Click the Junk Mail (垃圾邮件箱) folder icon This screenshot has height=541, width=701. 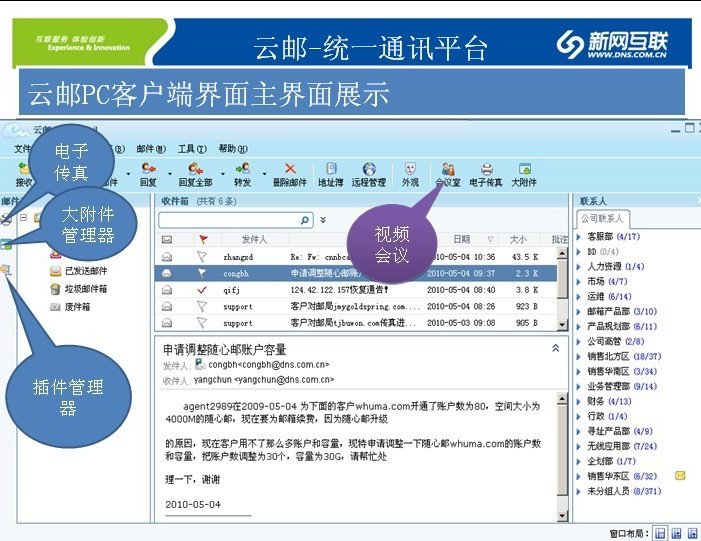55,289
